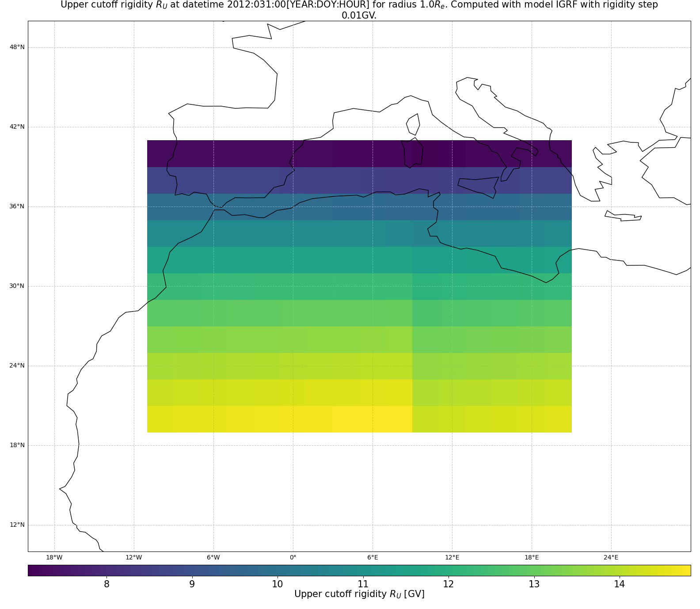
Task: Click the 12°E longitude label
Action: 452,558
